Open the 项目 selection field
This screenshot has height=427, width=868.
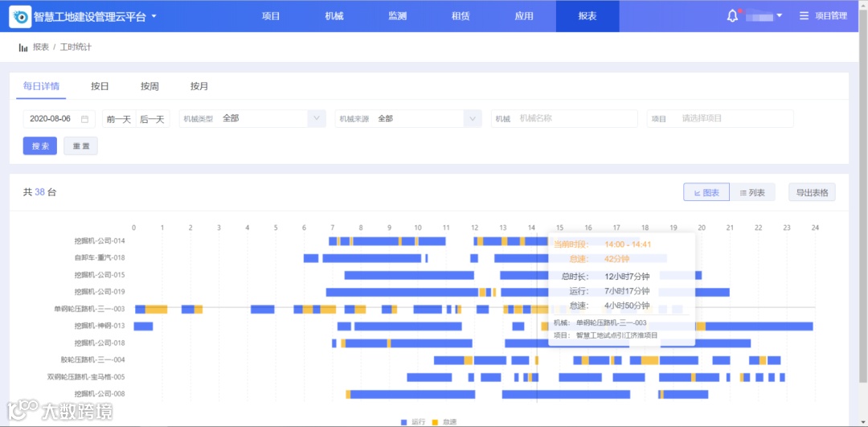[719, 118]
